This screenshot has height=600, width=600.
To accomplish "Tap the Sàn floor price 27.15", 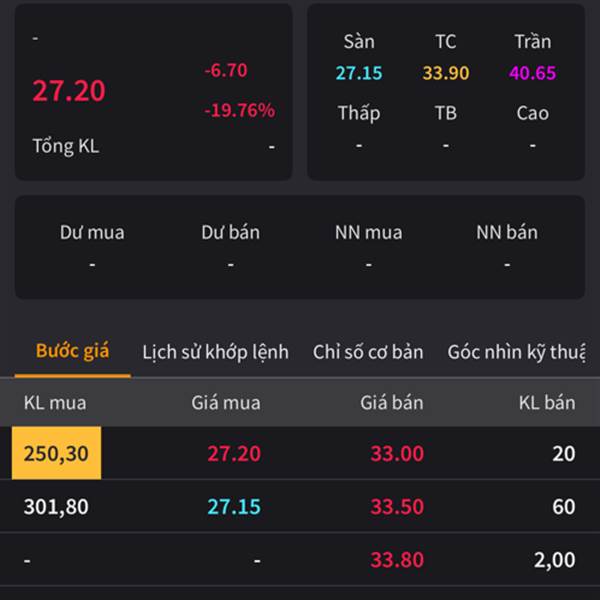I will click(x=359, y=73).
